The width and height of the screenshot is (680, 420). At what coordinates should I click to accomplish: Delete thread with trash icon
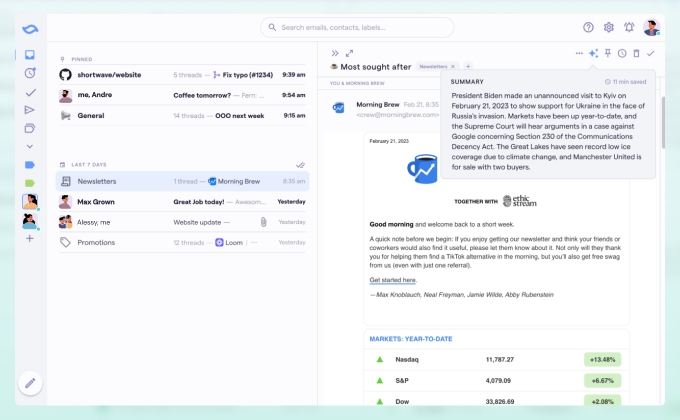[636, 53]
